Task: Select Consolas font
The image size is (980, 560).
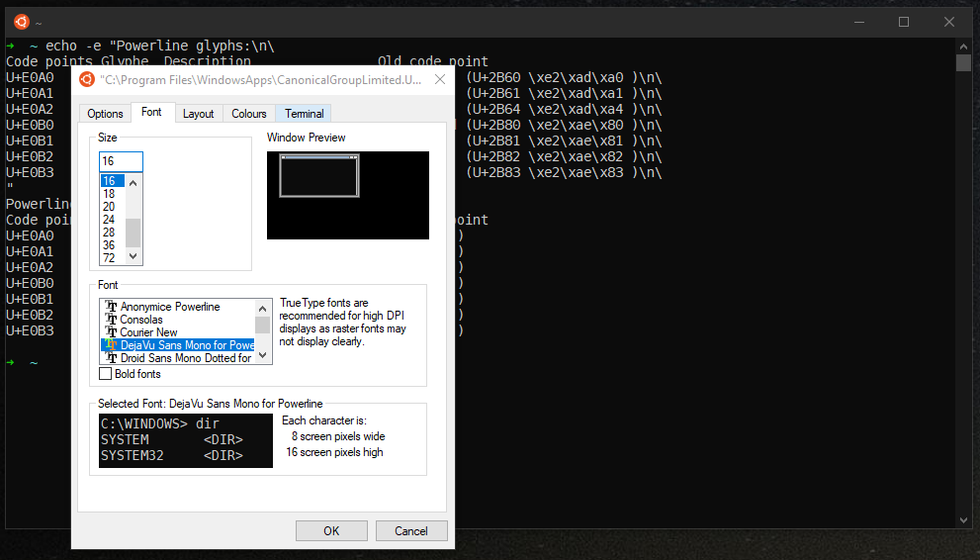Action: coord(178,320)
